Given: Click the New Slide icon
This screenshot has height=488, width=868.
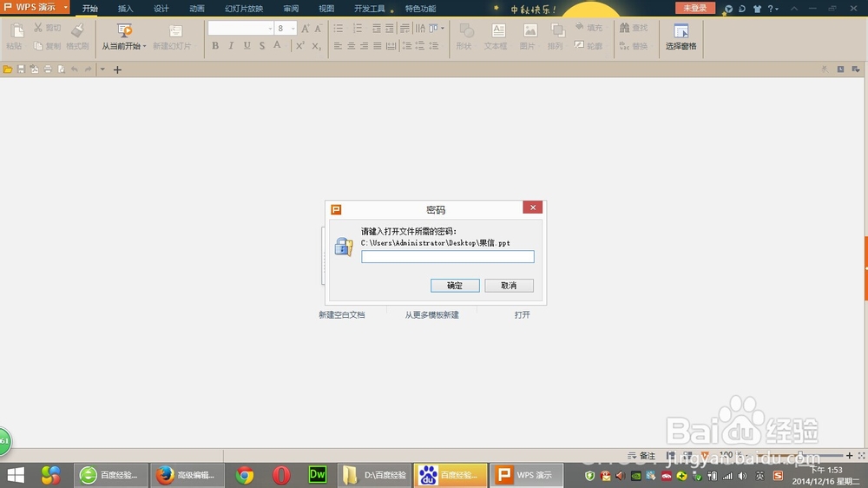Looking at the screenshot, I should [x=175, y=31].
